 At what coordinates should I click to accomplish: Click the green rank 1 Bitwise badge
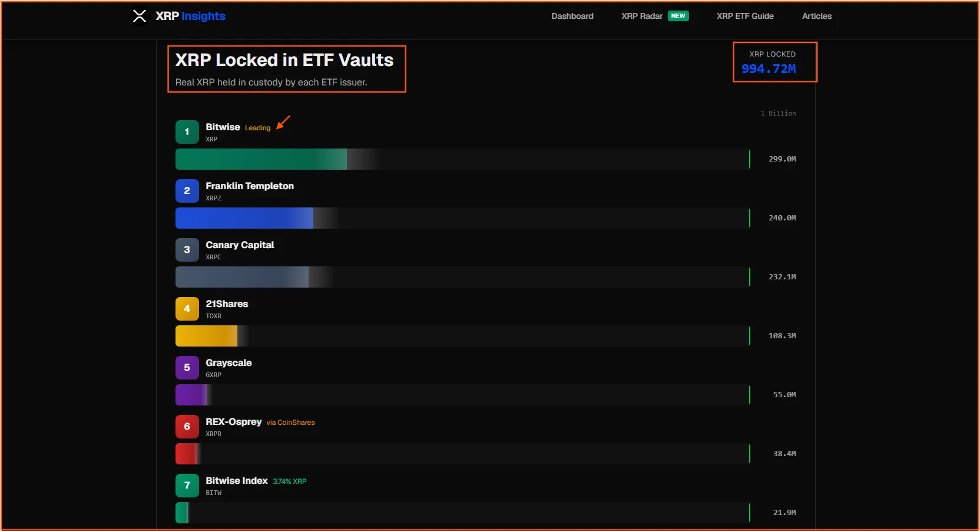(x=187, y=132)
